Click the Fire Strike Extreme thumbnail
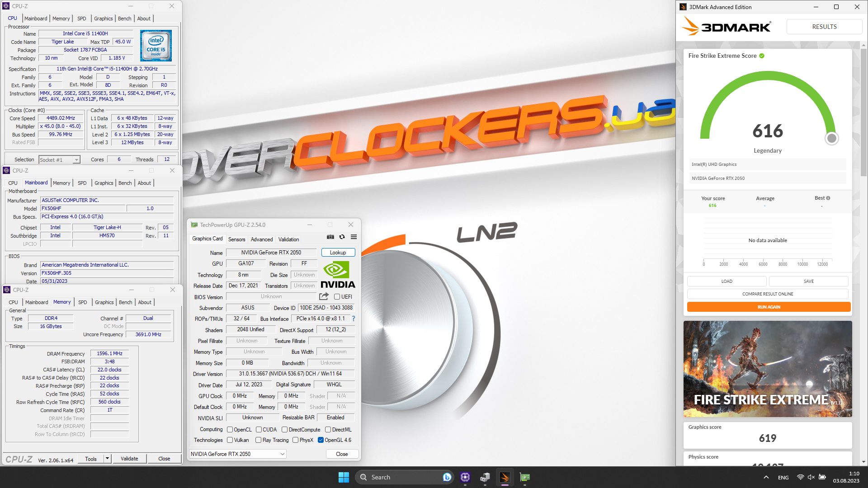This screenshot has width=868, height=488. (768, 369)
